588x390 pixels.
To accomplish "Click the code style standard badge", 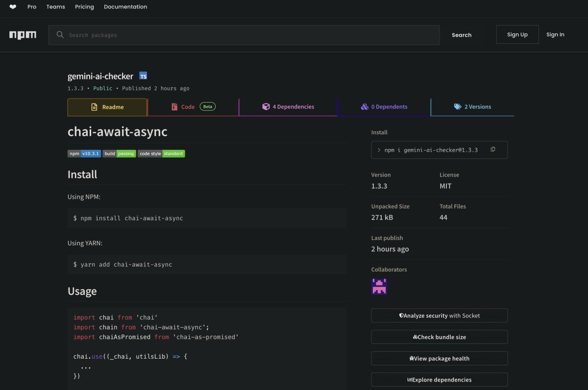I will click(x=161, y=154).
